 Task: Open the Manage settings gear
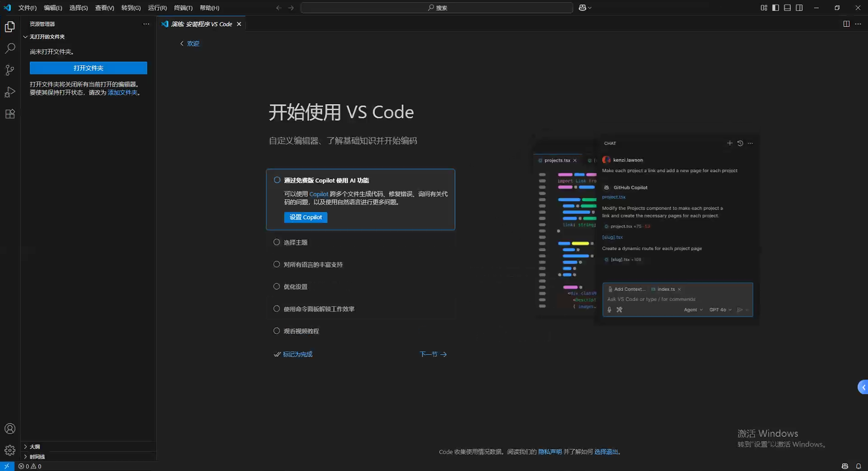pos(10,450)
